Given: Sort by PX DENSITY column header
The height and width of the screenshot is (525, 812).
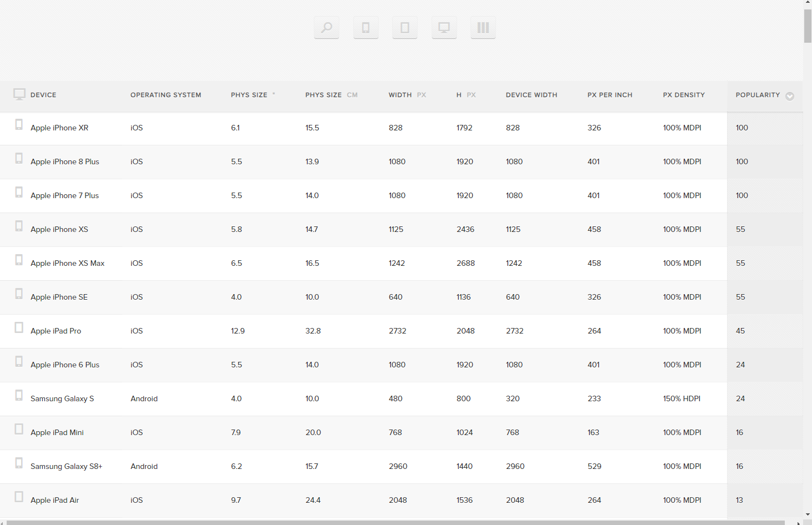Looking at the screenshot, I should point(684,95).
